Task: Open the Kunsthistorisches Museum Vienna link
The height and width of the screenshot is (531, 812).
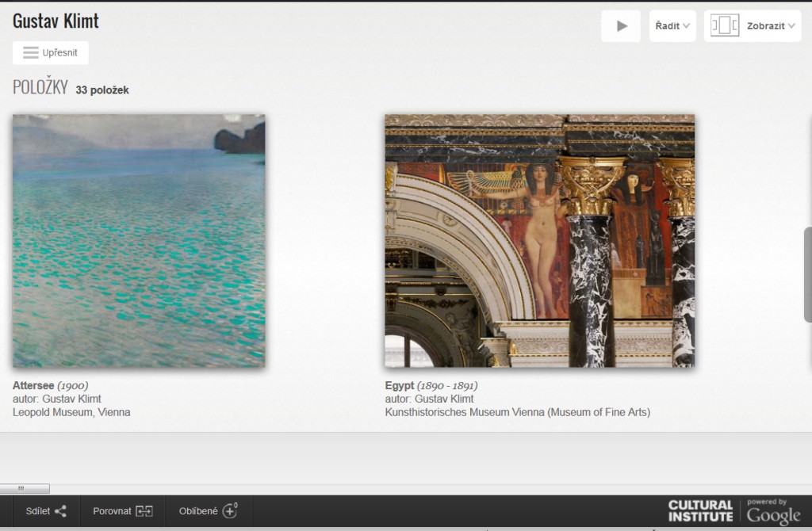Action: tap(517, 412)
